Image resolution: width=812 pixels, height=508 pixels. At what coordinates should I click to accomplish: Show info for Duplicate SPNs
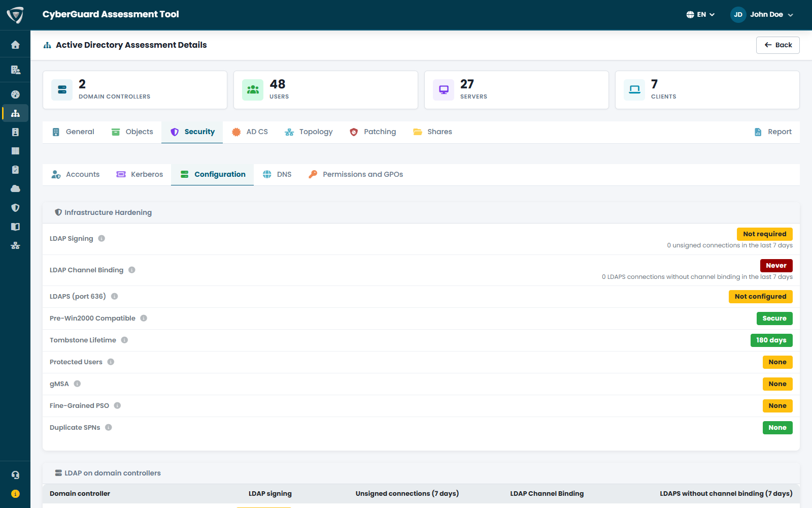tap(109, 427)
